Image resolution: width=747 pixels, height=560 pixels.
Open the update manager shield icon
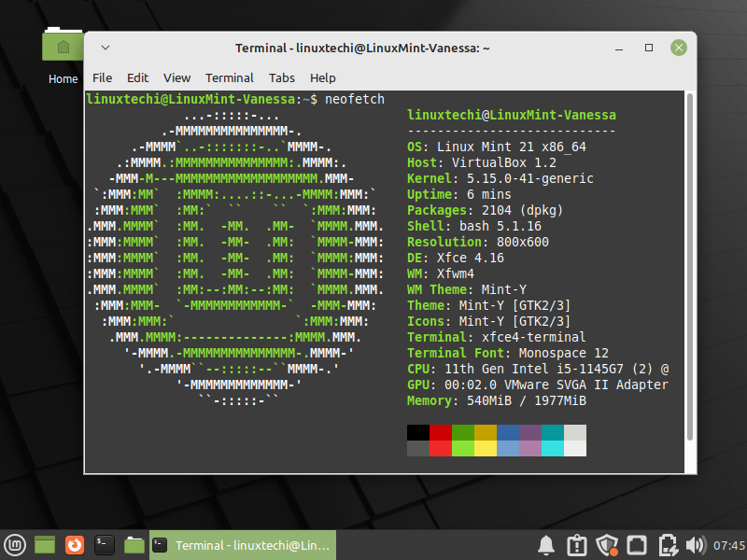pos(607,545)
